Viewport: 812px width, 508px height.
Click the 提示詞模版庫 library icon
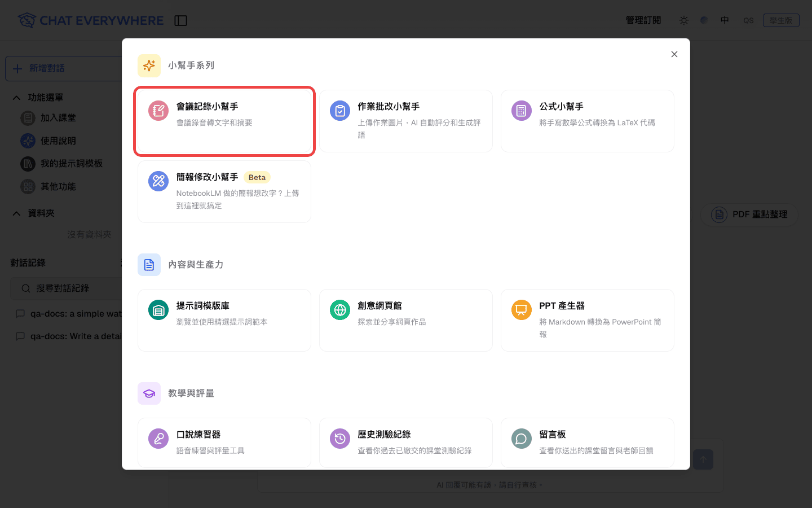(x=158, y=310)
